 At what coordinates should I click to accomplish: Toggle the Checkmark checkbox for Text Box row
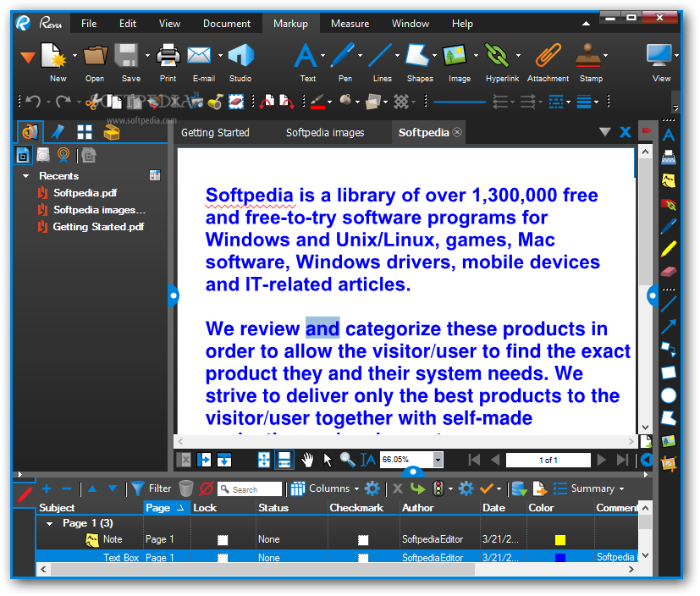[363, 558]
